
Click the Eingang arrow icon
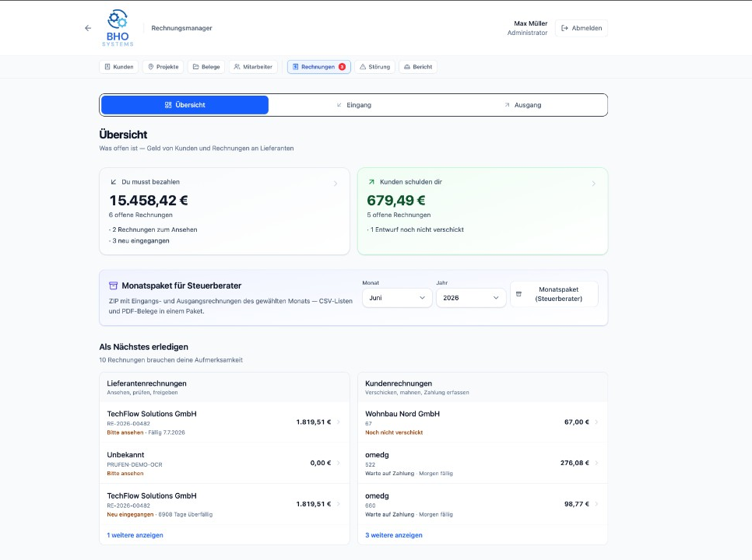339,105
